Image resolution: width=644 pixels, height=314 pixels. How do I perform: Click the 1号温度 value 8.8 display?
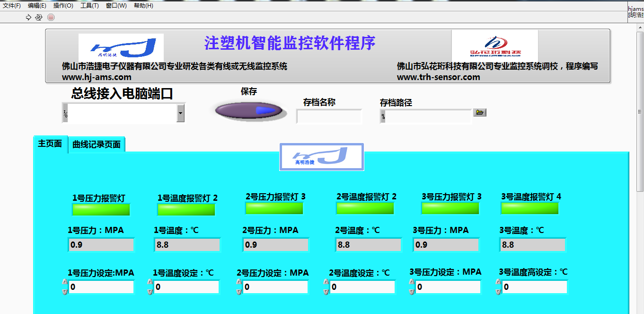(x=187, y=245)
